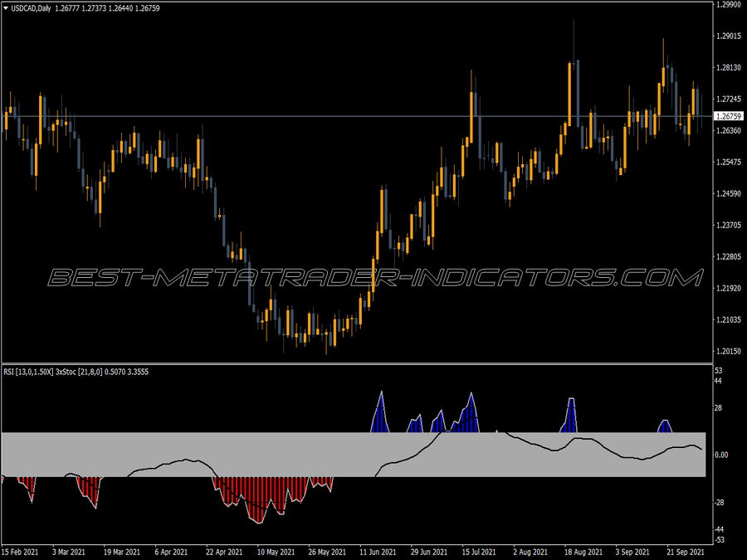Click the 18 Aug 2021 date label
This screenshot has height=560, width=747.
coord(583,552)
